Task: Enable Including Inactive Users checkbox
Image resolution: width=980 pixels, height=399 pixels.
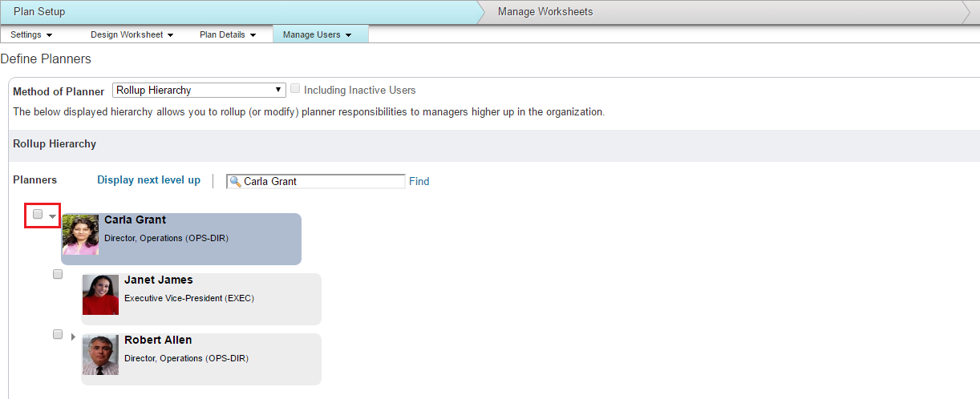Action: pos(295,89)
